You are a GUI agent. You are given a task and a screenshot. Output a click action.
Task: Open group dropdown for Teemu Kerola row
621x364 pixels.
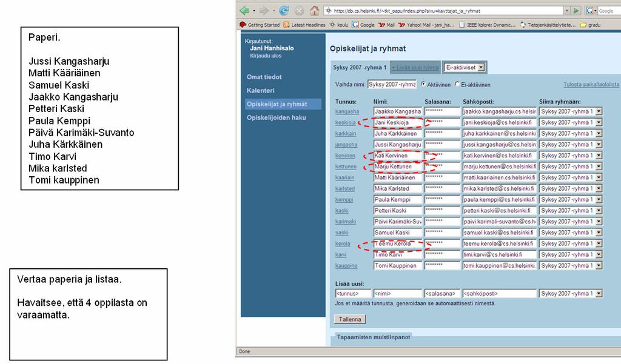click(599, 243)
